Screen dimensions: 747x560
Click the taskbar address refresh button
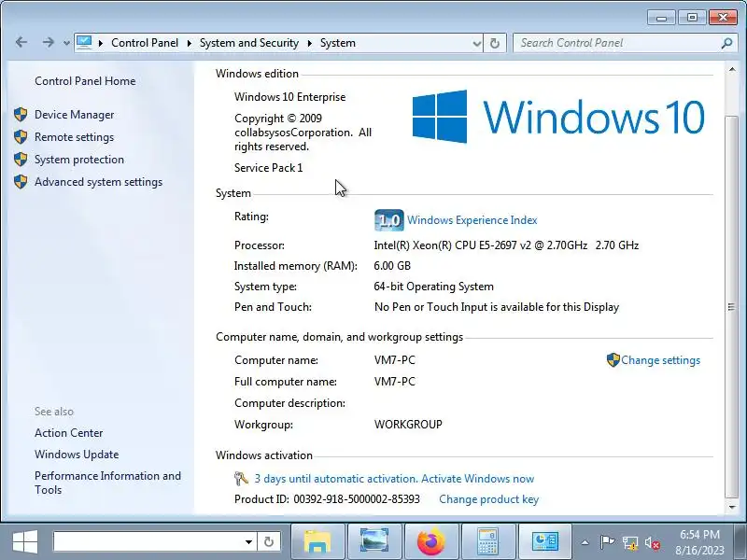pyautogui.click(x=269, y=542)
